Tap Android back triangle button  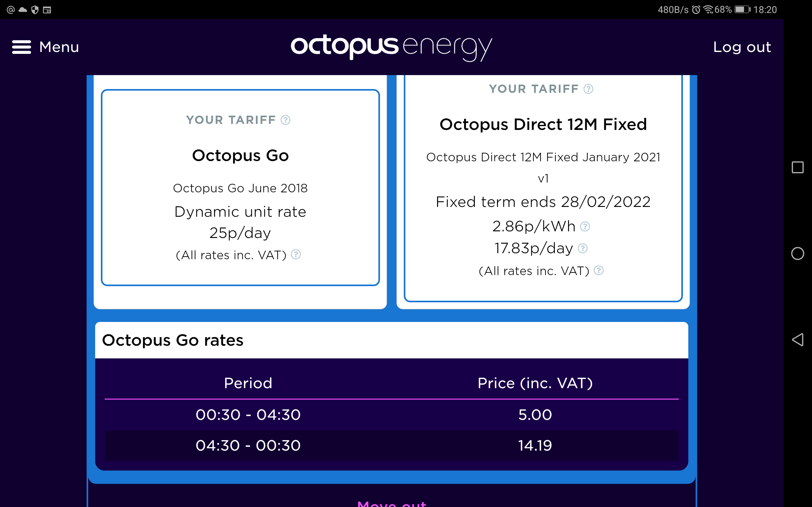coord(798,340)
